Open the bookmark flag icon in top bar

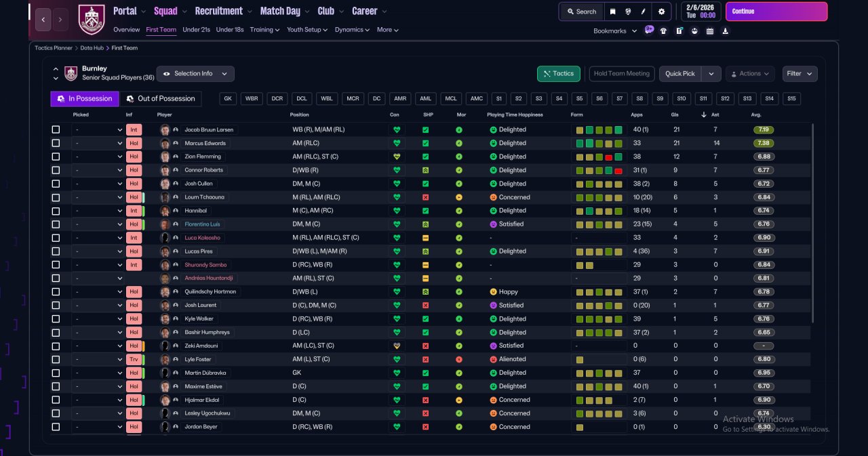613,12
